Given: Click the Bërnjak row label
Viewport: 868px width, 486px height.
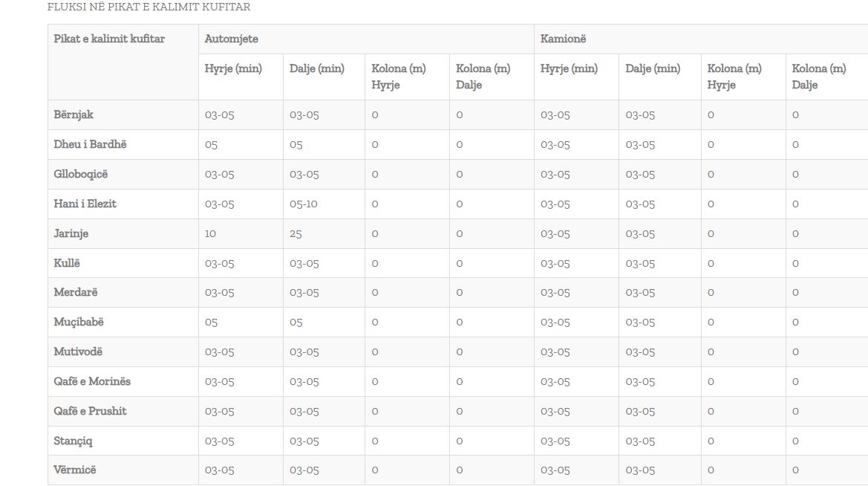Looking at the screenshot, I should pyautogui.click(x=74, y=114).
